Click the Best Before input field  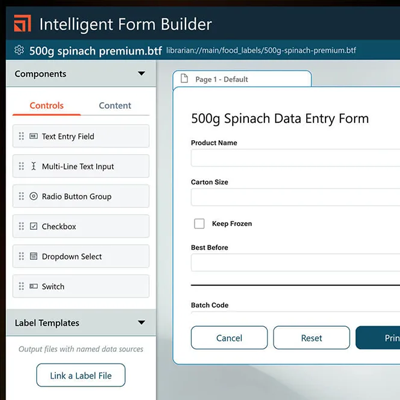pyautogui.click(x=295, y=262)
